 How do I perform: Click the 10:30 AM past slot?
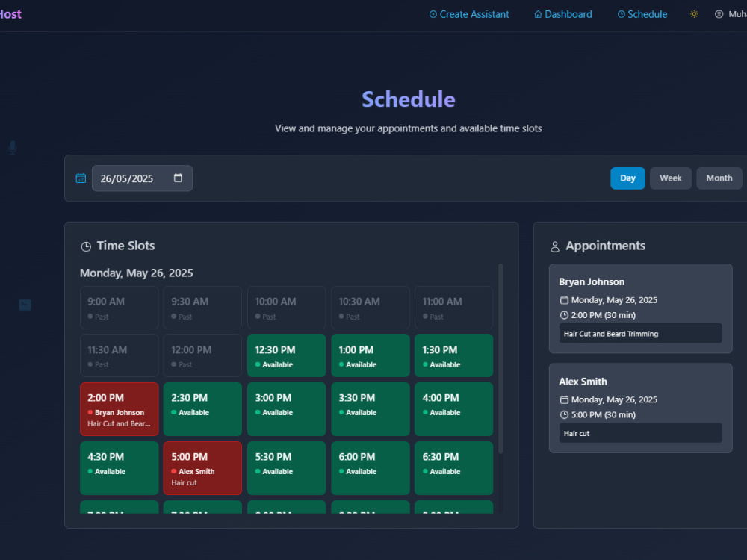pyautogui.click(x=371, y=308)
